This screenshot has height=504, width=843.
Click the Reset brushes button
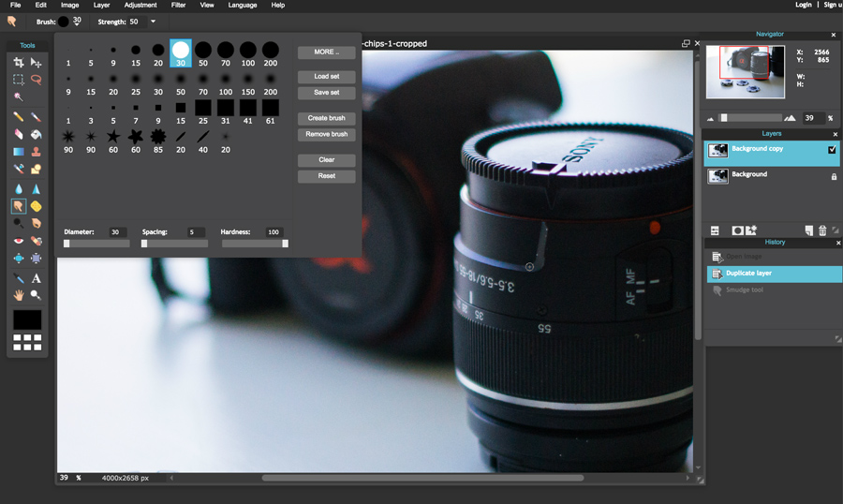(326, 176)
